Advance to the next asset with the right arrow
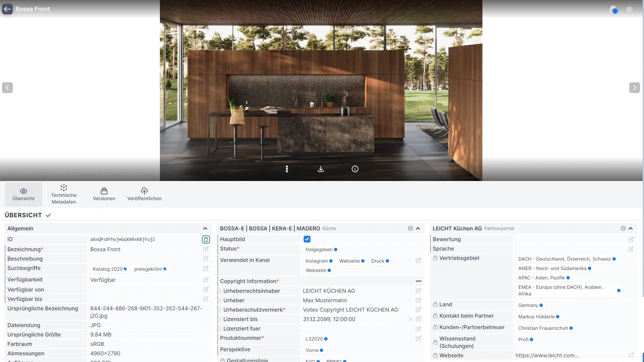644x362 pixels. click(634, 87)
